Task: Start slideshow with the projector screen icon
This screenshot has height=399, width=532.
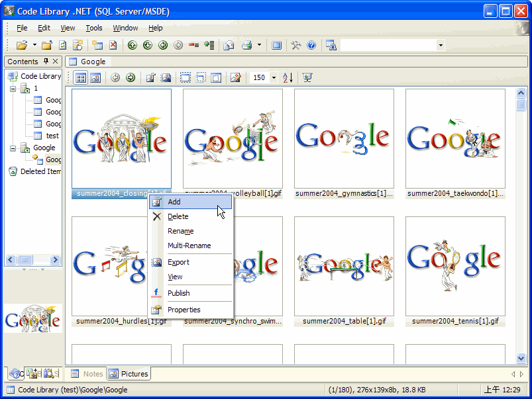Action: tap(307, 77)
